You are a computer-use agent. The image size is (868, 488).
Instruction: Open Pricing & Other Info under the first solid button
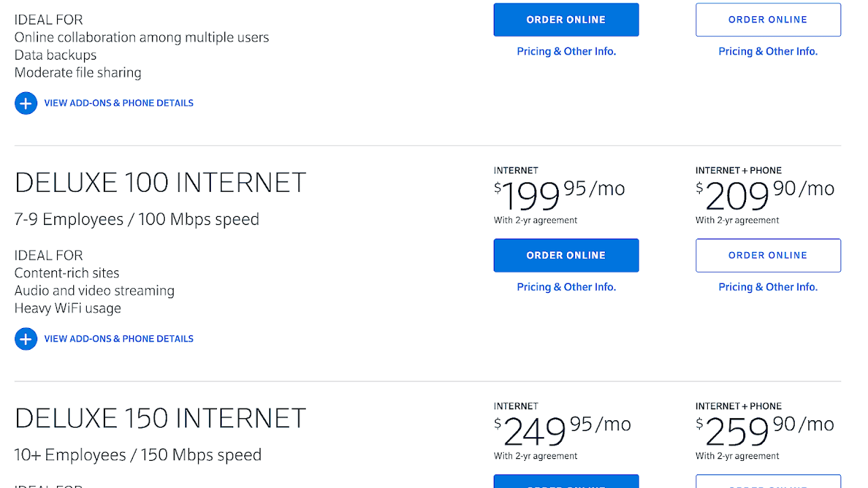click(566, 52)
